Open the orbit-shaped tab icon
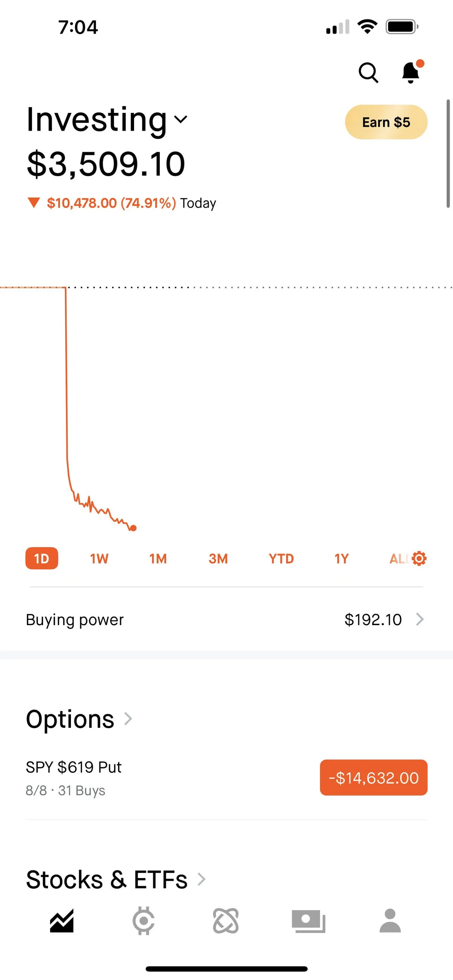 coord(226,921)
